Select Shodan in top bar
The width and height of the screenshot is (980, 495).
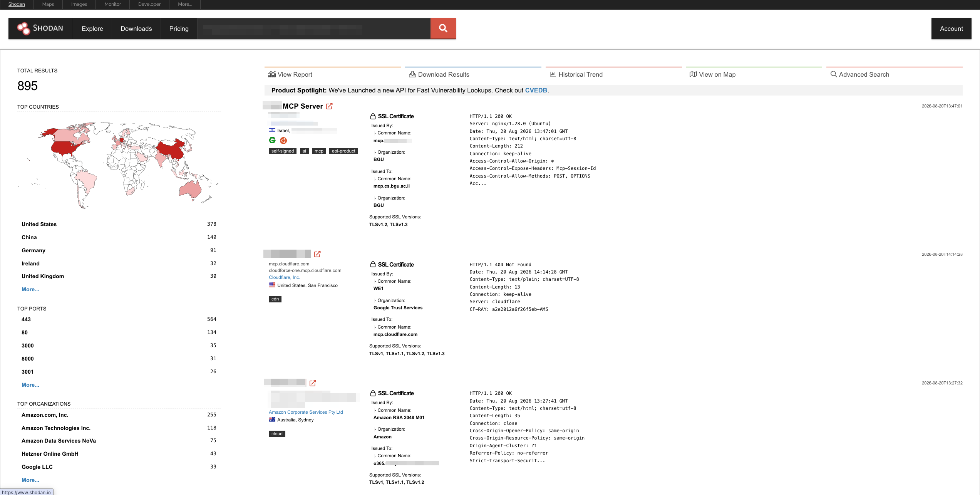coord(17,4)
